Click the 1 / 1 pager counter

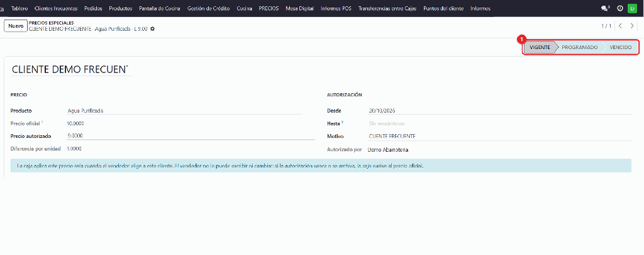tap(606, 26)
